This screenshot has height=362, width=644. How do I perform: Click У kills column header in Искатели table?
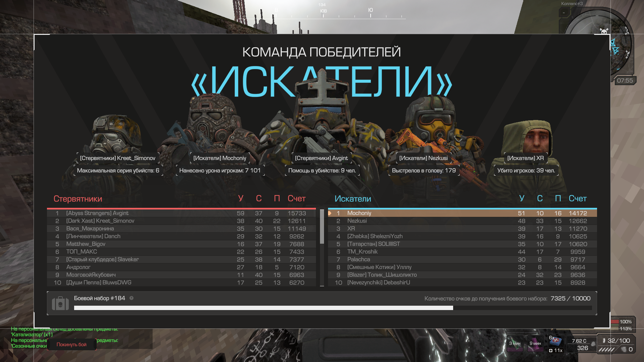(522, 198)
